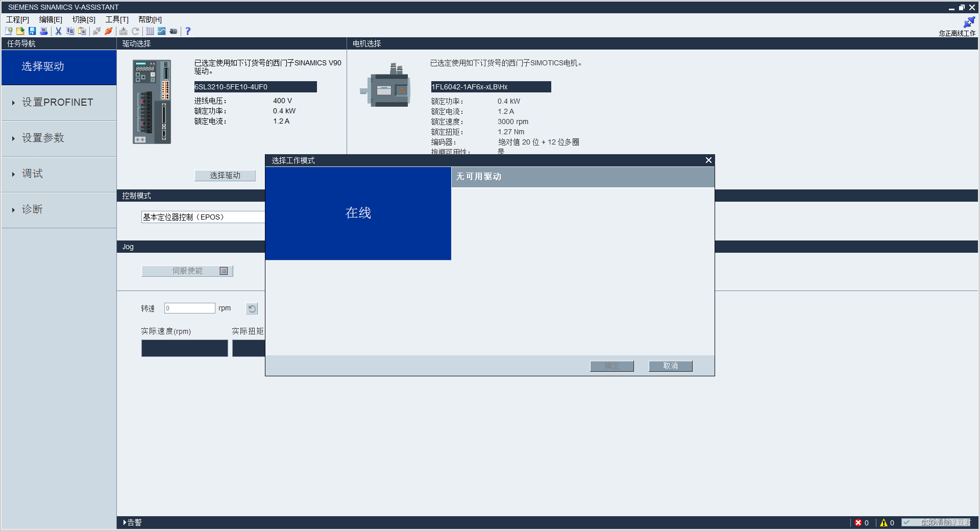Screen dimensions: 980x531
Task: Click the 额定速度 value 3000 rpm
Action: tap(513, 122)
